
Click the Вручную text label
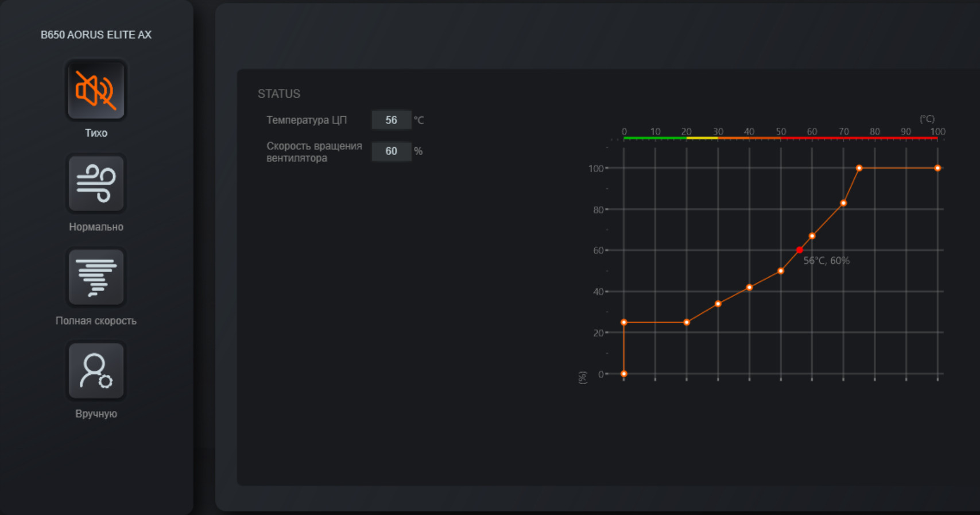pos(96,414)
